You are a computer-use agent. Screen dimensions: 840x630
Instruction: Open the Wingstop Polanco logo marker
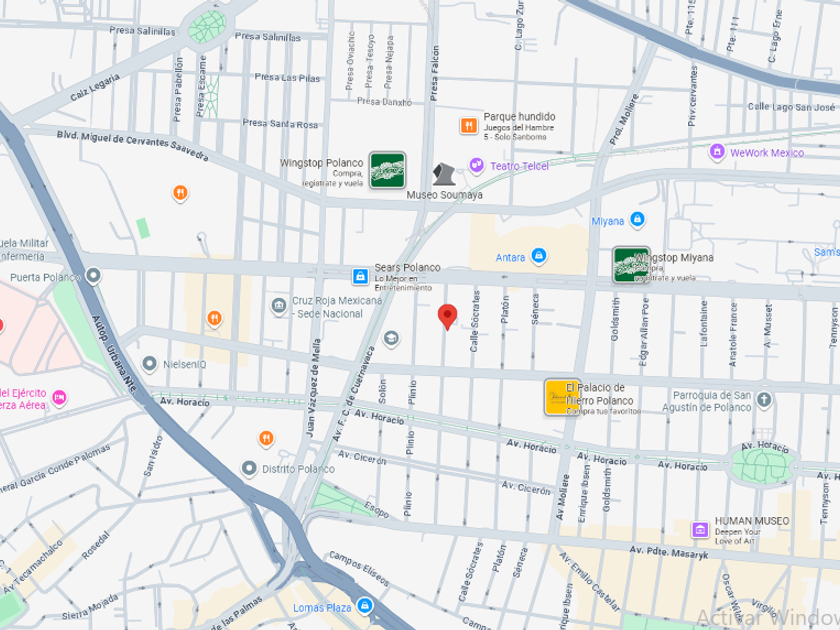click(x=387, y=170)
